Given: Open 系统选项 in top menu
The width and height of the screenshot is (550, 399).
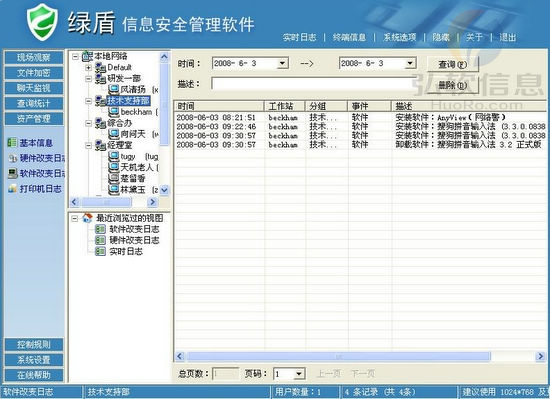Looking at the screenshot, I should 399,37.
